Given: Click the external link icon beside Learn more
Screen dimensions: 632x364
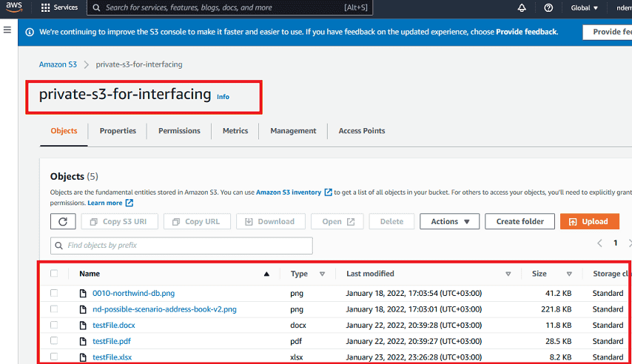Looking at the screenshot, I should click(130, 203).
